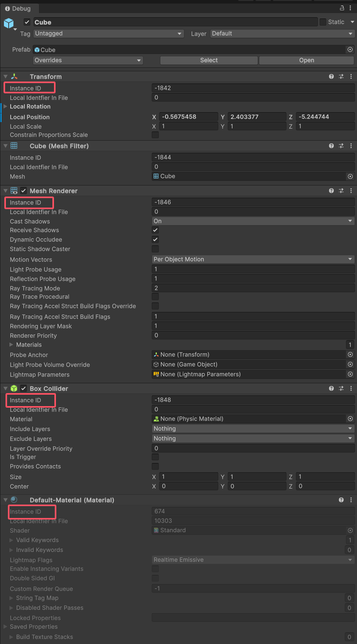357x644 pixels.
Task: Disable the Receive Shadows checkbox
Action: [155, 230]
